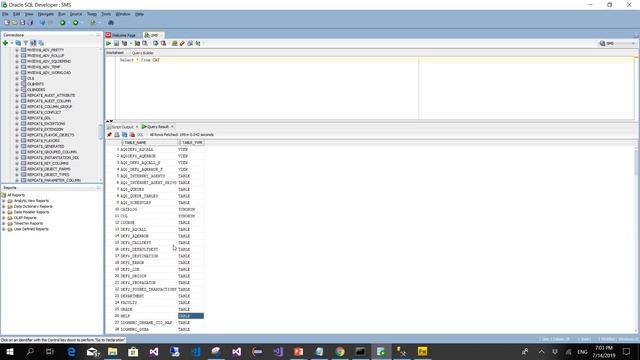This screenshot has width=640, height=360.
Task: Select the REPCAT$_GENERATED table in the tree
Action: click(46, 146)
